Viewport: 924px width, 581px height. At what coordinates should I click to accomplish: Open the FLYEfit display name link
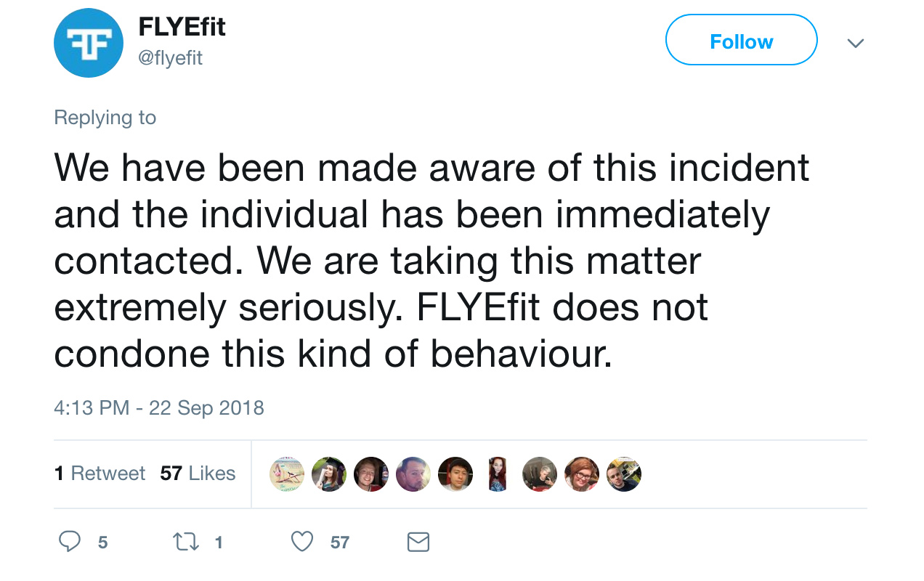tap(182, 28)
